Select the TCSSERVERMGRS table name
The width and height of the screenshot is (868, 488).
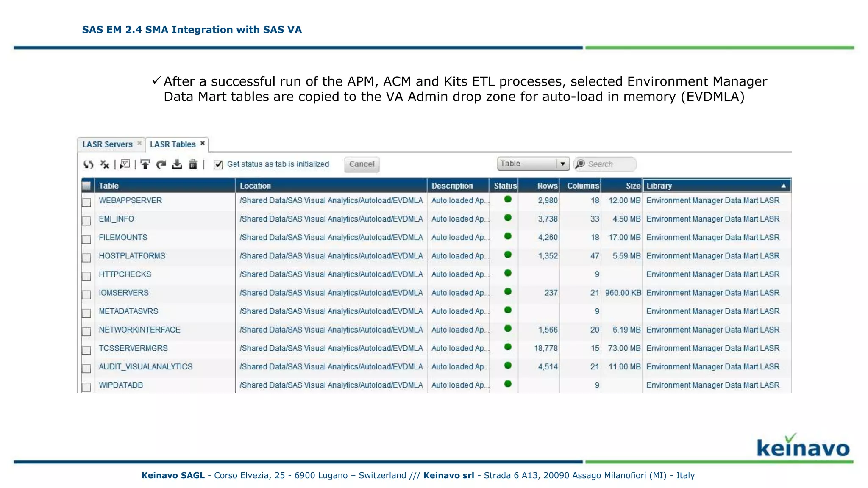point(133,348)
